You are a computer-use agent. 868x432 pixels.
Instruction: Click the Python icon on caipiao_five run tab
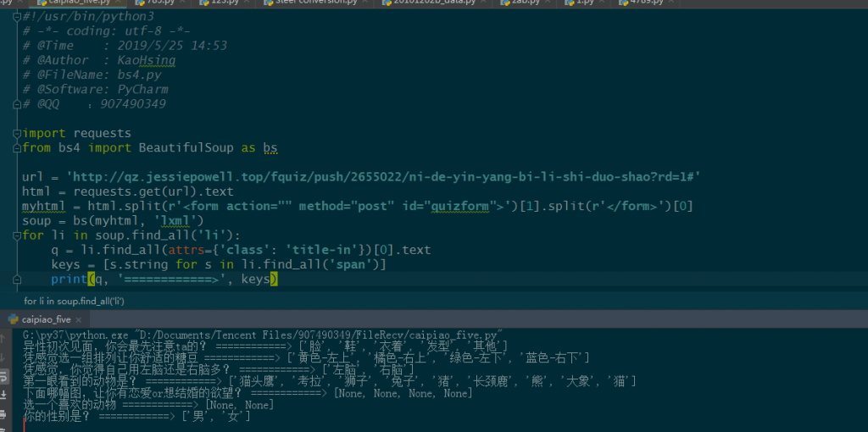click(x=13, y=320)
